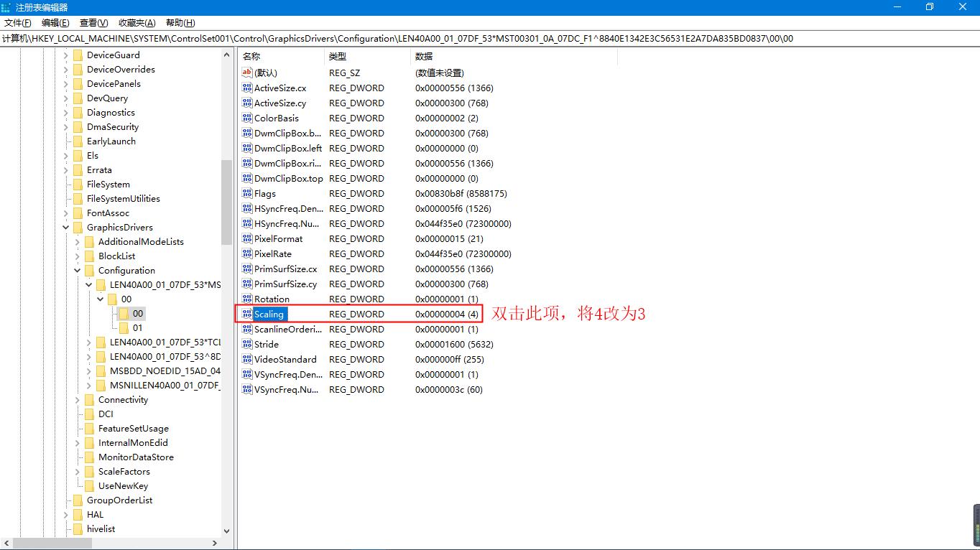
Task: Click the DWORD icon of ActiveSize.cx
Action: pyautogui.click(x=247, y=88)
